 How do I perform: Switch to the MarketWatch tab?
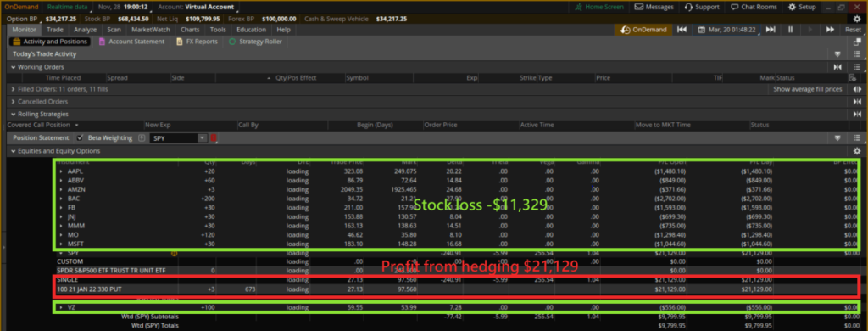click(x=151, y=30)
